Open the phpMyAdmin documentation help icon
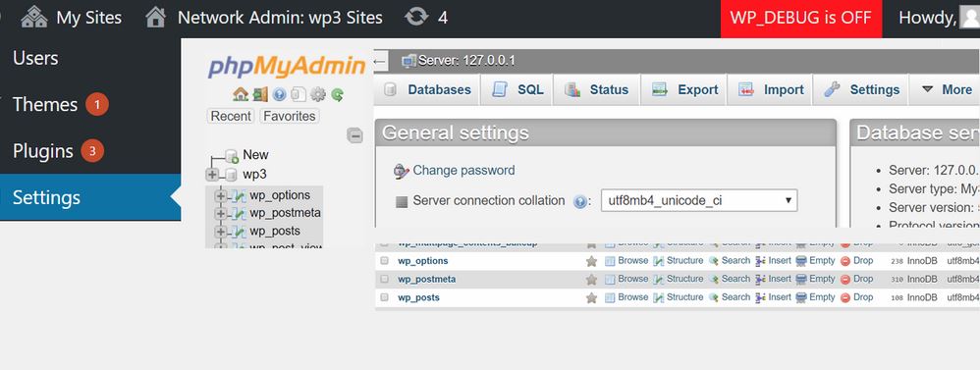980x370 pixels. pyautogui.click(x=280, y=95)
